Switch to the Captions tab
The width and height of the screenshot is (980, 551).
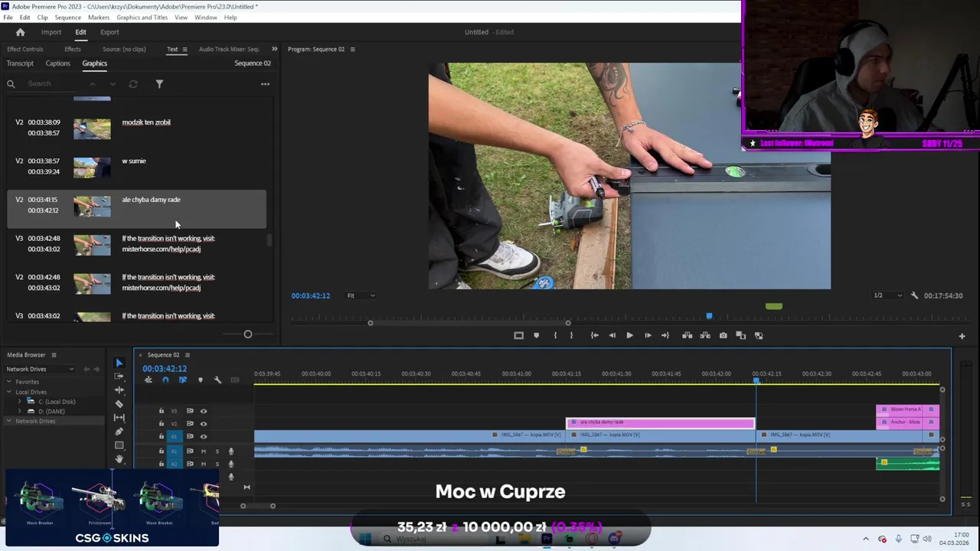point(57,64)
